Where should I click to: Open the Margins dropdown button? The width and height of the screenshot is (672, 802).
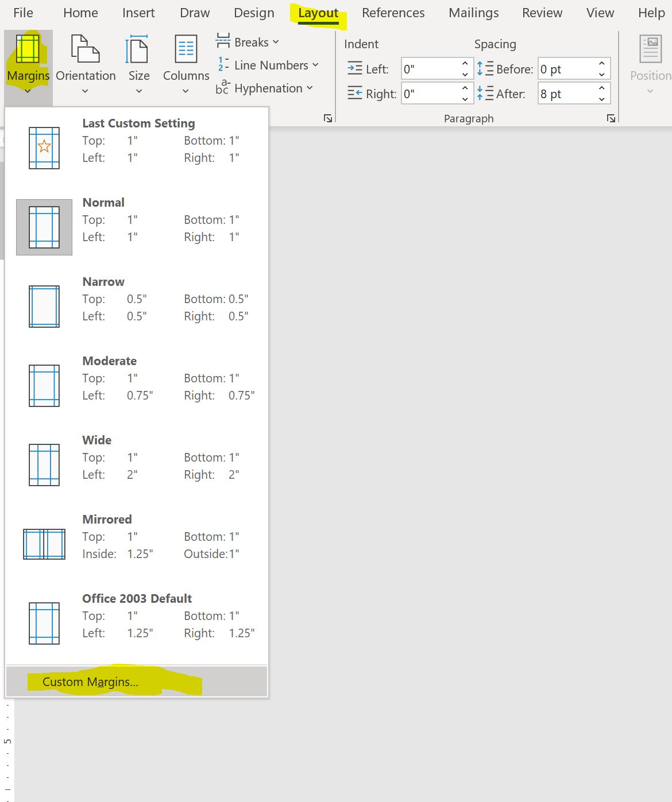click(28, 67)
